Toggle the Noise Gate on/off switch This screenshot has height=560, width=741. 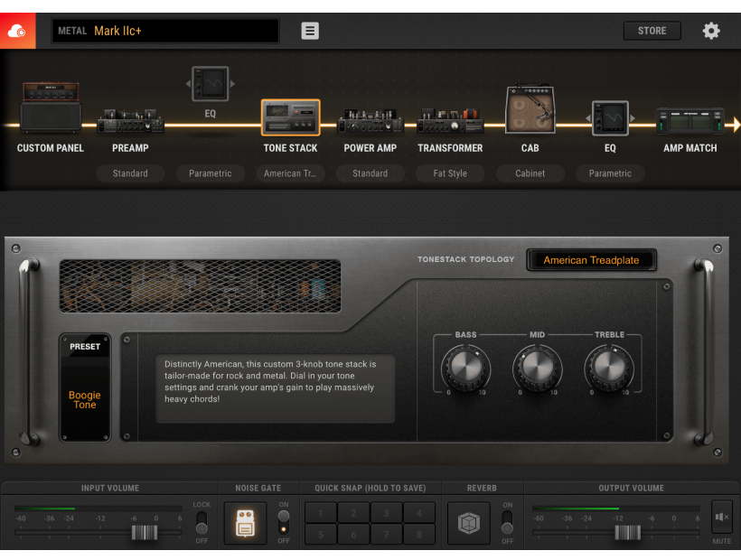(x=284, y=523)
